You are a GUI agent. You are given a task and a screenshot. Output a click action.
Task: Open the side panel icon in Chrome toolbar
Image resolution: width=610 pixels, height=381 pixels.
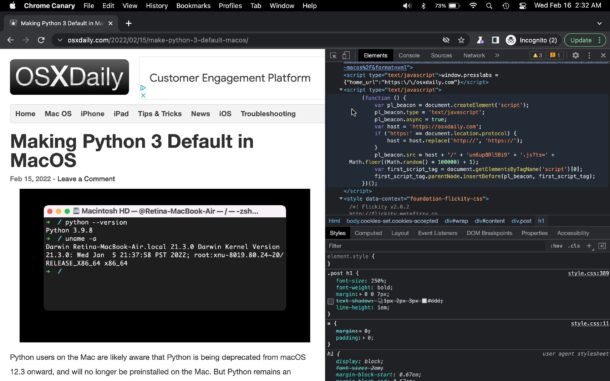pos(495,40)
